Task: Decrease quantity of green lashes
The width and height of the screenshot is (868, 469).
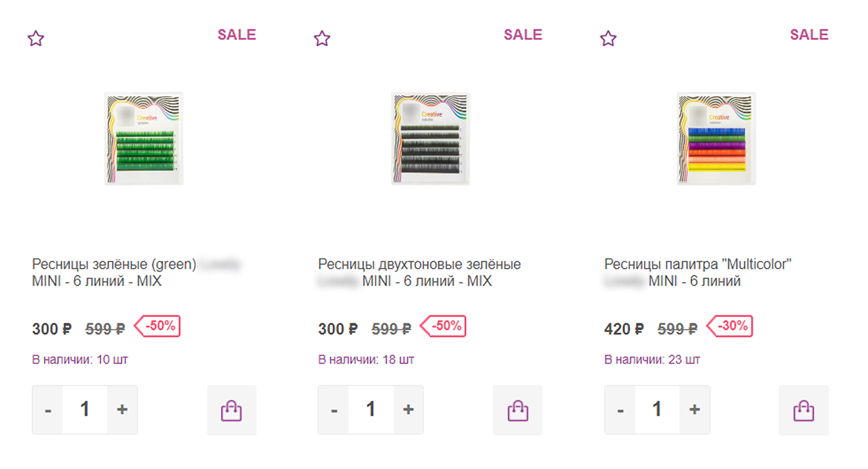Action: (48, 410)
